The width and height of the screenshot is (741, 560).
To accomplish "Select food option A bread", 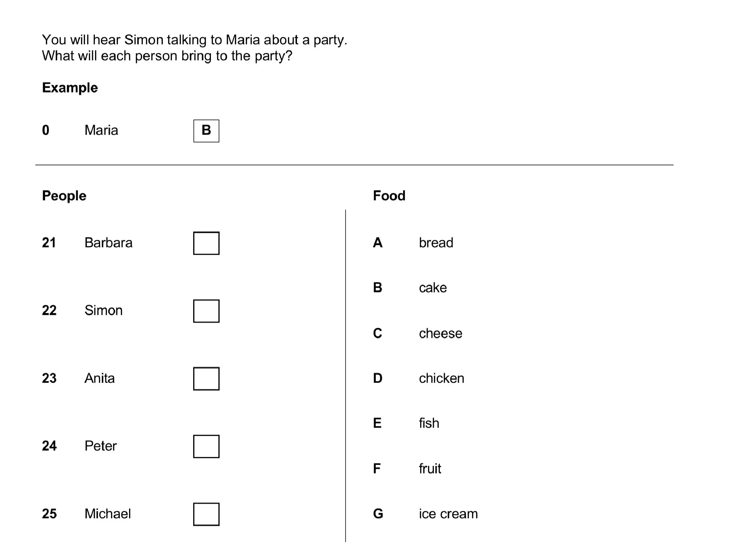I will (x=413, y=243).
